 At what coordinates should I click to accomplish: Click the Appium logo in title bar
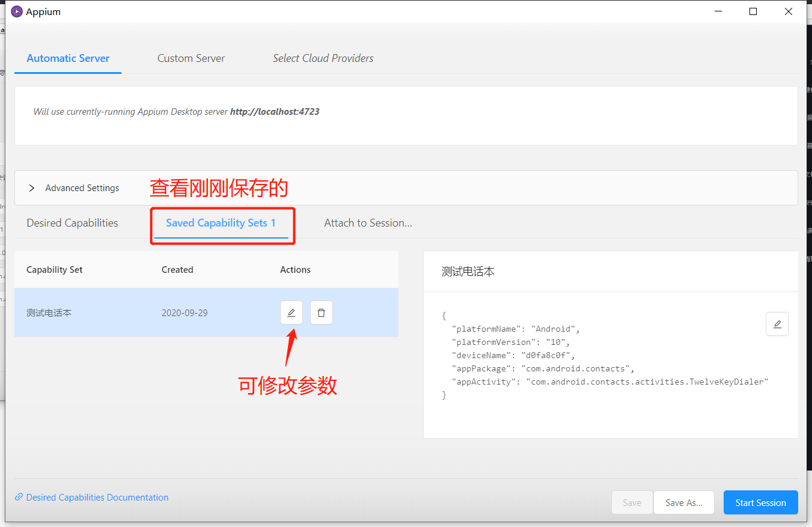(x=17, y=11)
